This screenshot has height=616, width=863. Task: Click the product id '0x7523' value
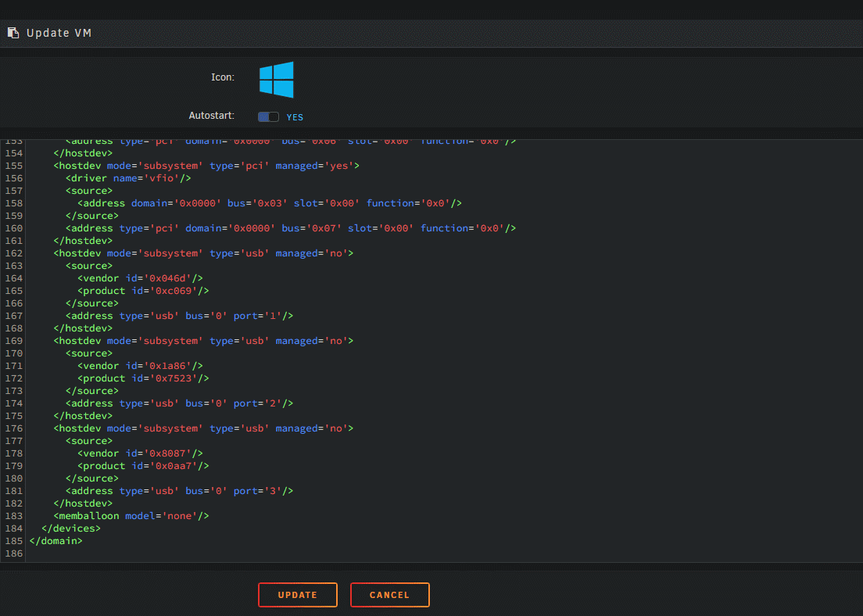174,378
